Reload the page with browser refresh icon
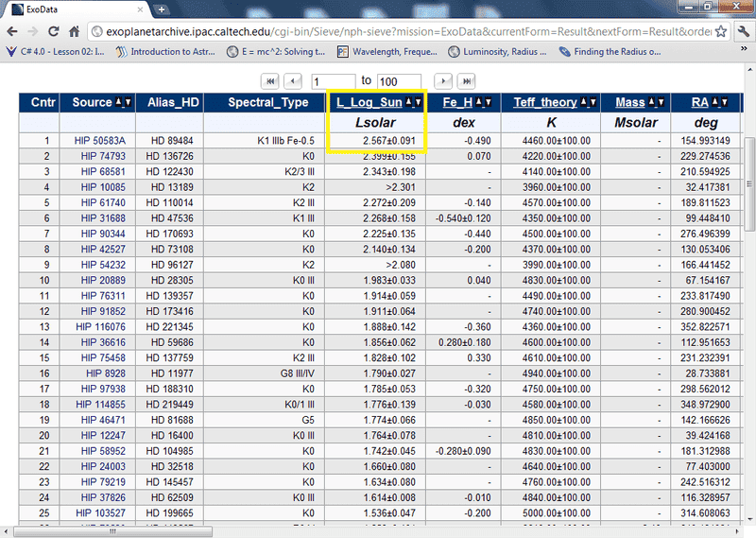This screenshot has height=538, width=756. pyautogui.click(x=54, y=30)
